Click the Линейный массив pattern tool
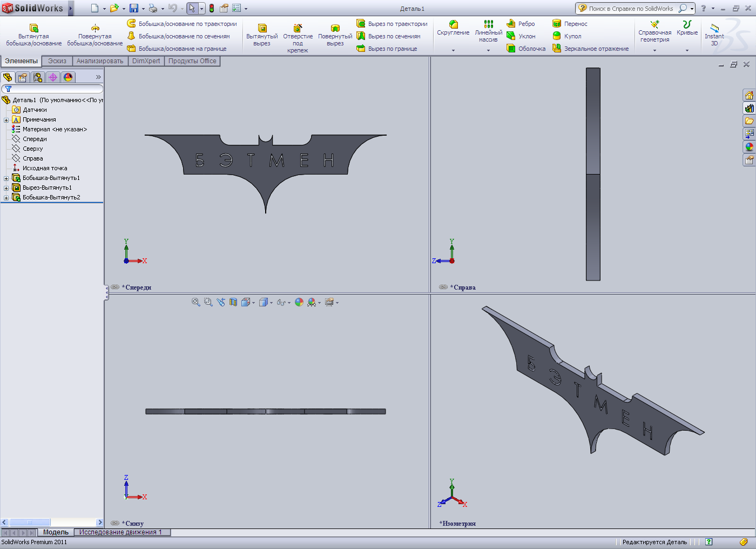 click(x=488, y=31)
